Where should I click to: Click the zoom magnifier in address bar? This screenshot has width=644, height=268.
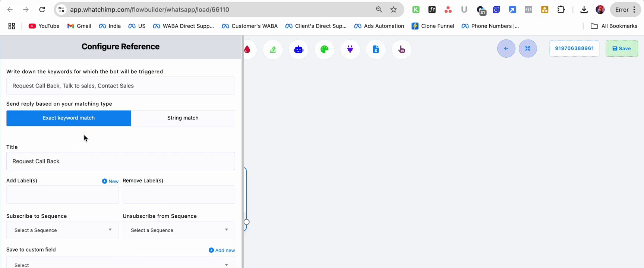point(379,10)
